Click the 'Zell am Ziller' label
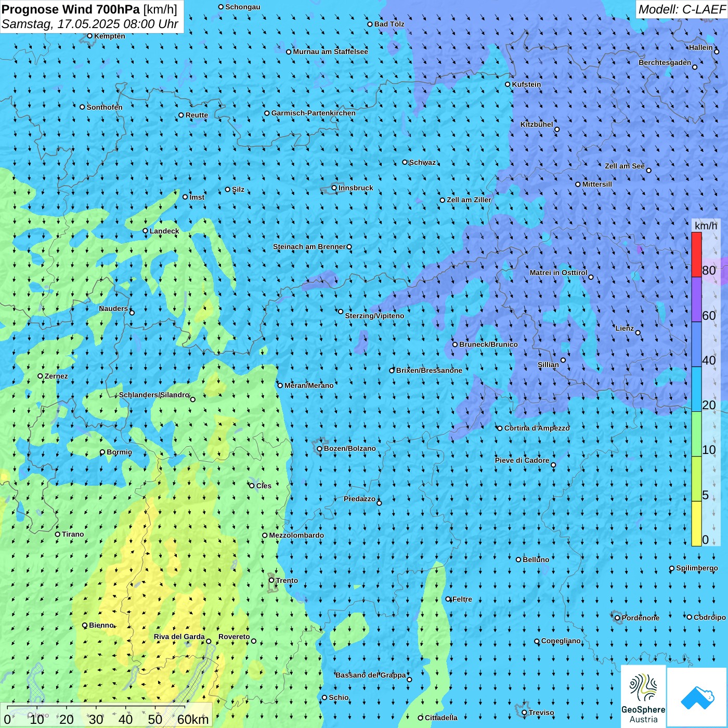 [x=469, y=200]
